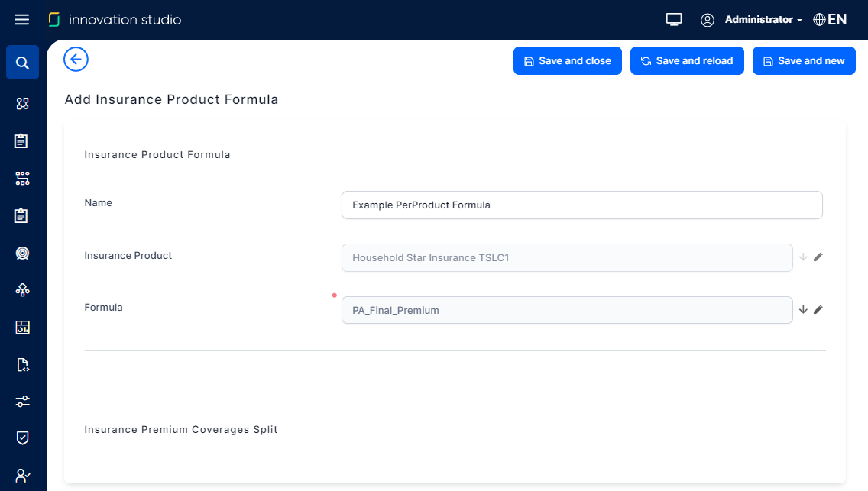Click Save and new button
Image resolution: width=868 pixels, height=491 pixels.
pyautogui.click(x=804, y=61)
